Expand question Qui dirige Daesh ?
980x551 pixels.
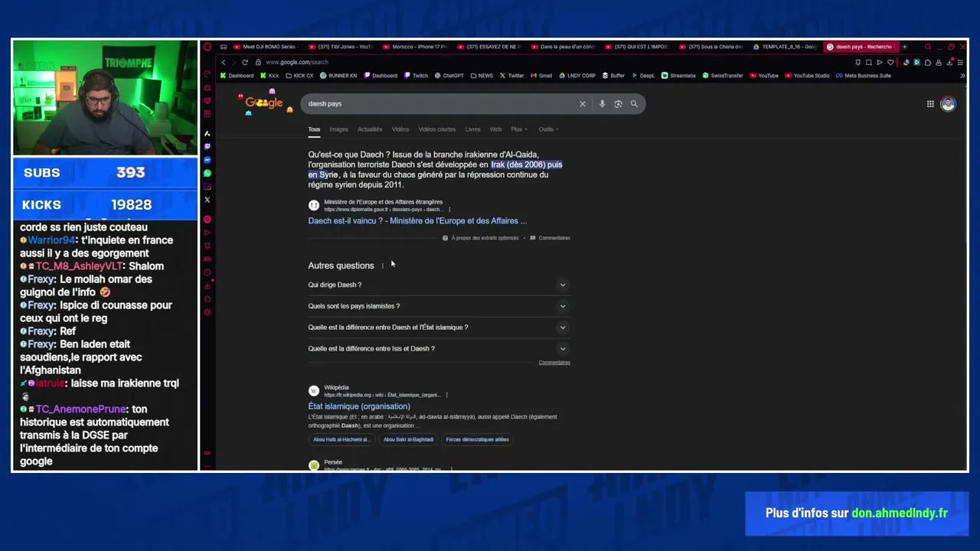click(439, 285)
